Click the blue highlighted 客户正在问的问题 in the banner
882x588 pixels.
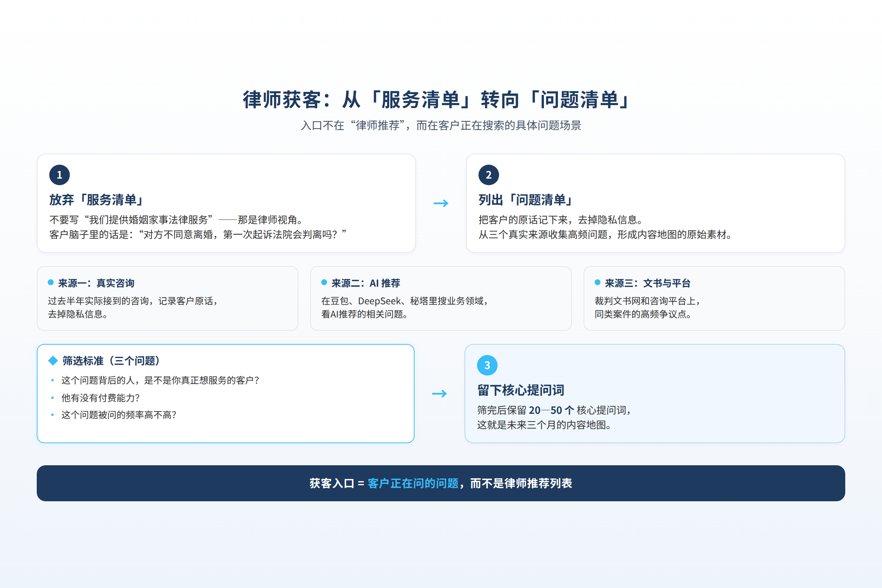pyautogui.click(x=413, y=483)
